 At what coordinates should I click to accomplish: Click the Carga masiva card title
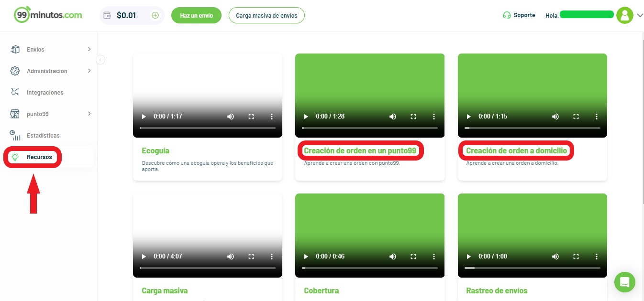(165, 290)
